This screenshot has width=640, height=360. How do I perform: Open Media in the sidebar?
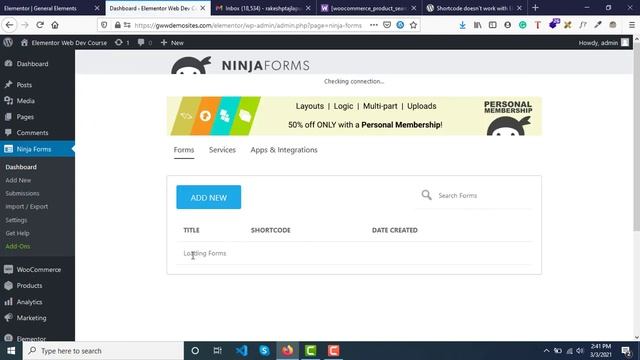coord(25,100)
